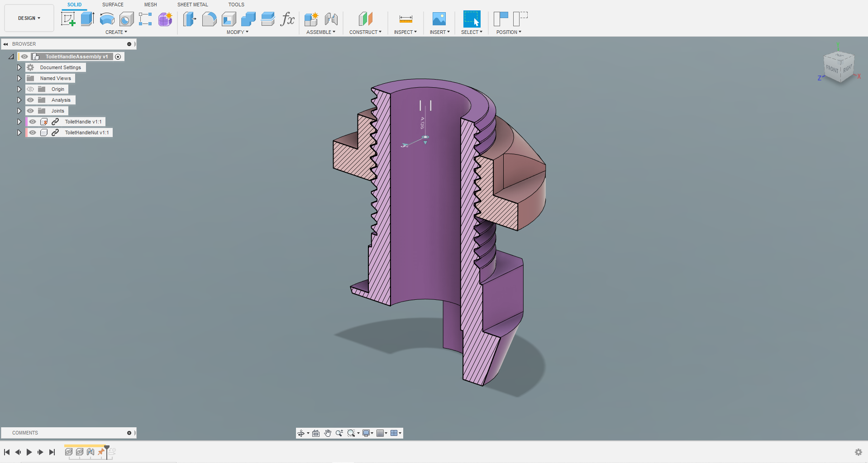Hide the ToiletHandleNut v1:1 component

[33, 132]
